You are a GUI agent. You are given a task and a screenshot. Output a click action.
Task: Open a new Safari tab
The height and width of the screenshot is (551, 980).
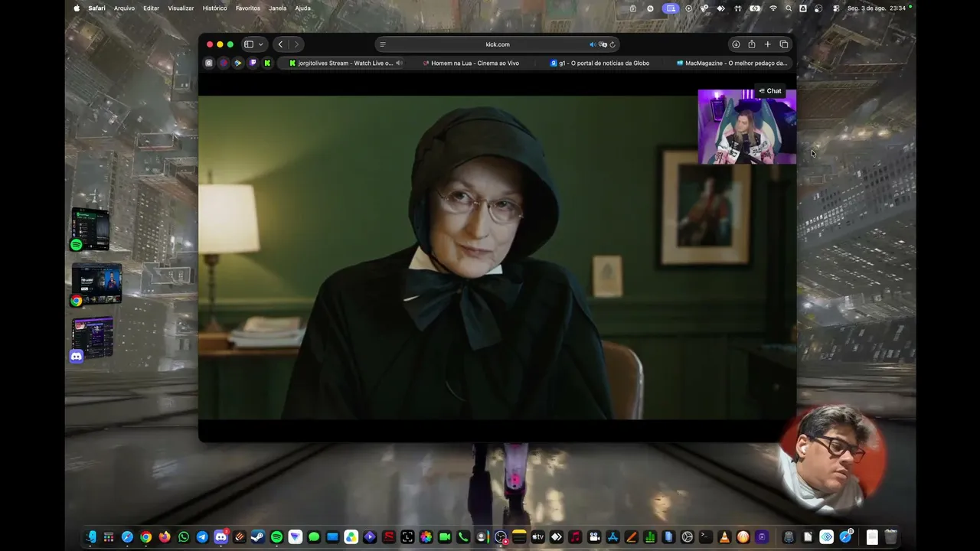768,44
